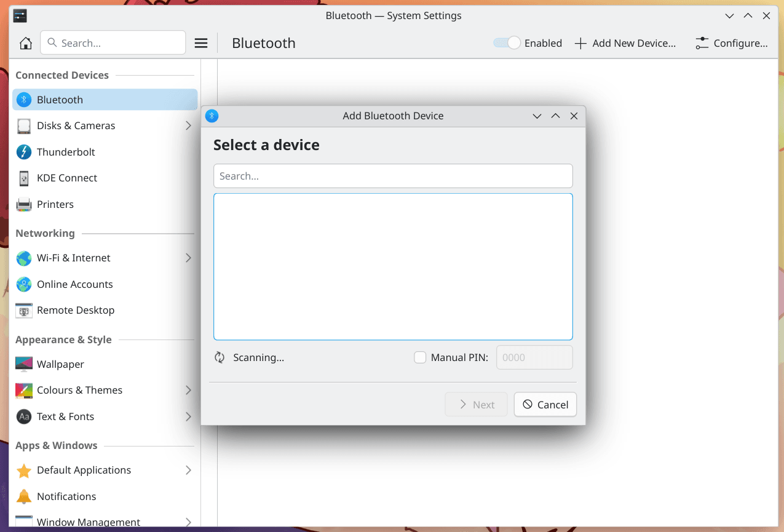Expand the Colours & Themes chevron
Screen dimensions: 784x532
(x=188, y=390)
